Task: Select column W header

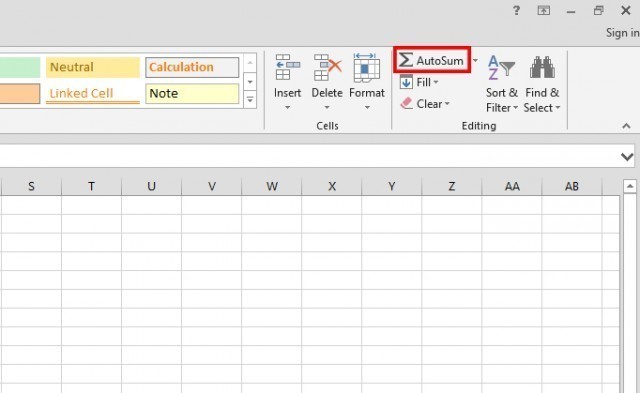Action: click(x=272, y=187)
